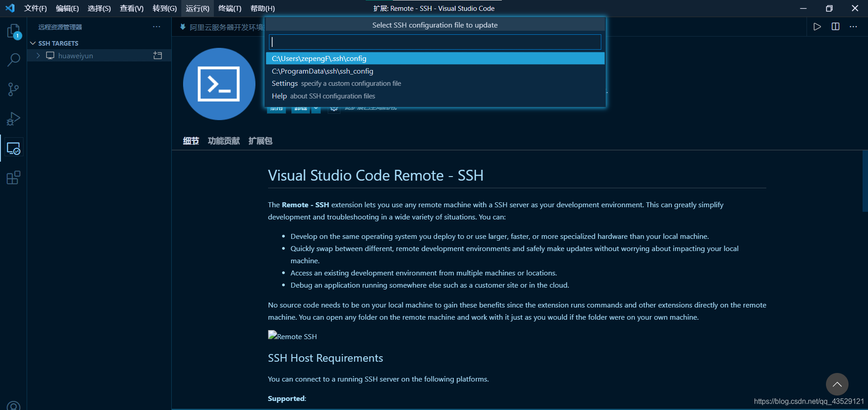Select Help about SSH configuration files
Screen dimensions: 868x410
(x=435, y=96)
